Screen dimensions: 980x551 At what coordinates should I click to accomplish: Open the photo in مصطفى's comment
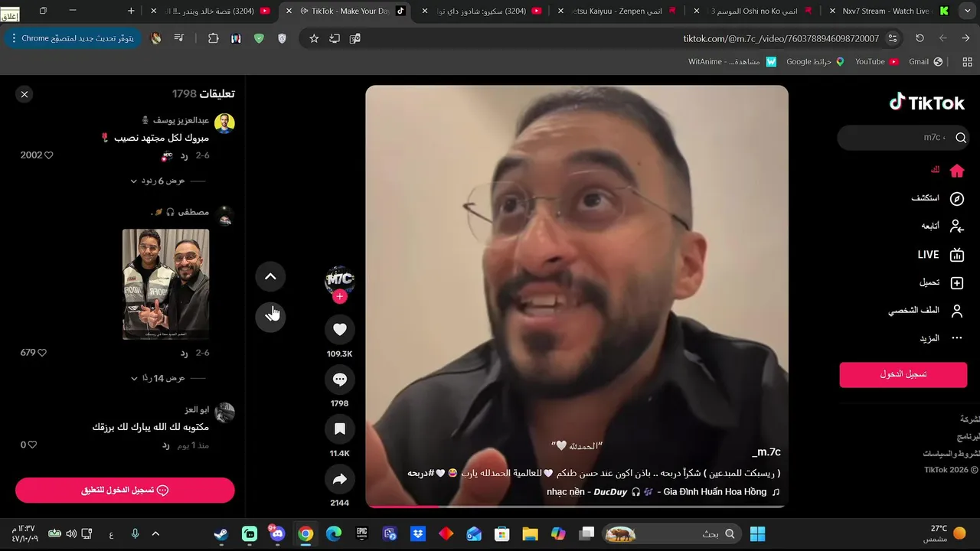(165, 284)
